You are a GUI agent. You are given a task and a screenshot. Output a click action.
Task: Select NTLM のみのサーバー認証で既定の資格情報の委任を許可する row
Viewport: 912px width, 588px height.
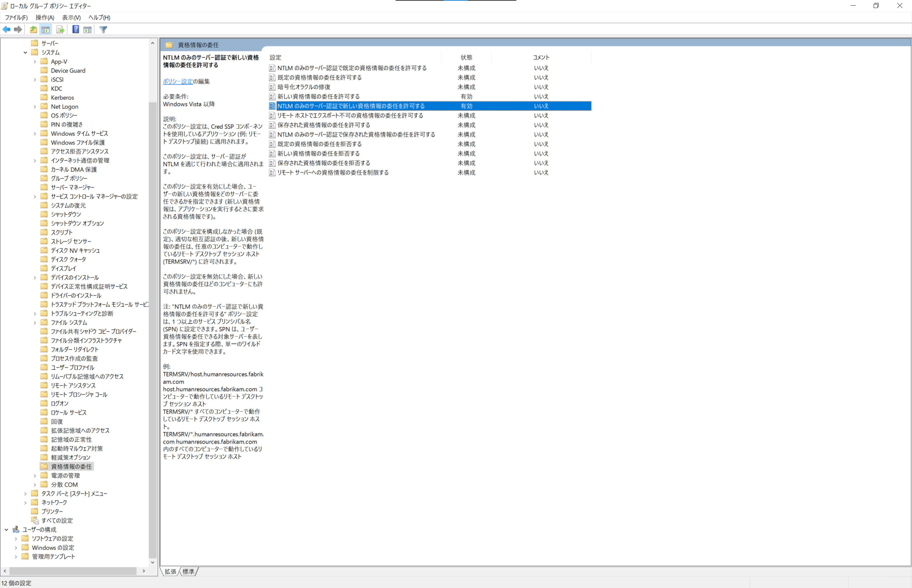pyautogui.click(x=430, y=68)
